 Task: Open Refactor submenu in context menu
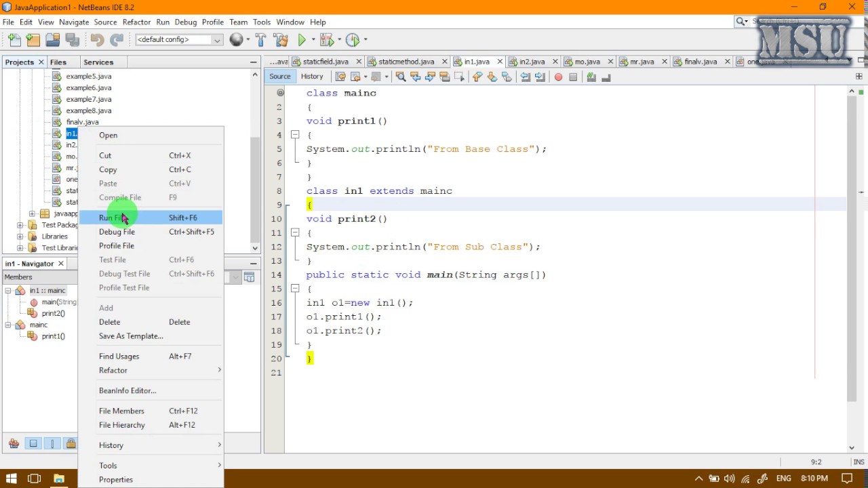(151, 371)
